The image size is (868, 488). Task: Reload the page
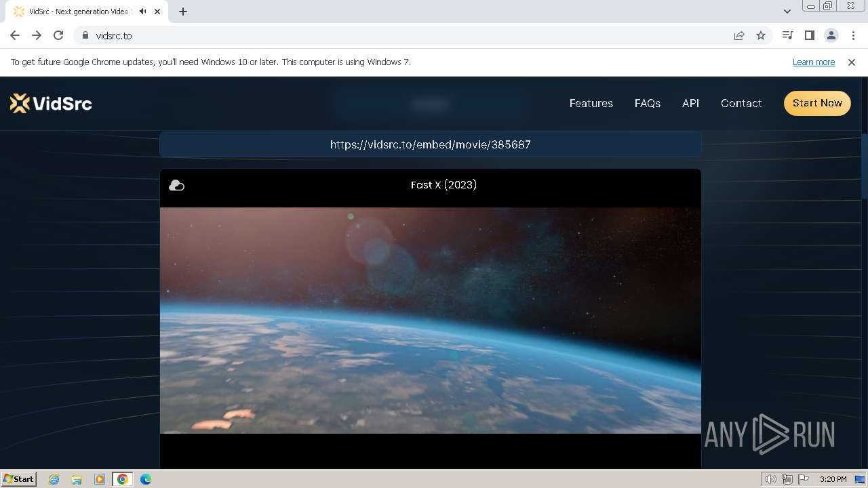58,35
